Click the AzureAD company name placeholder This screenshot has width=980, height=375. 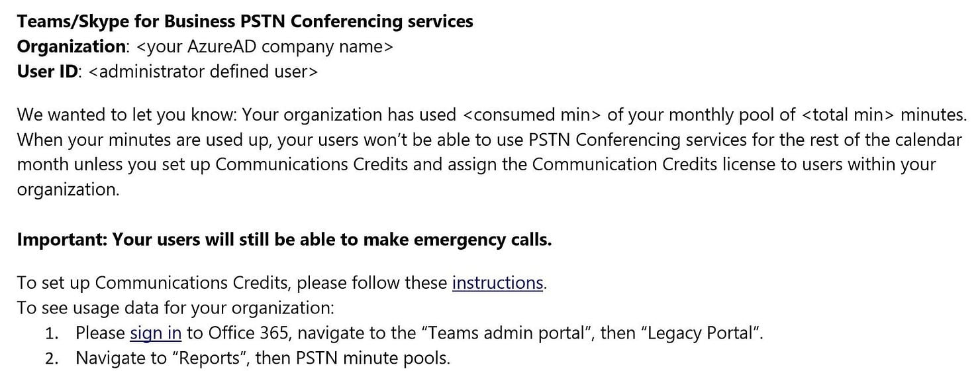pyautogui.click(x=264, y=47)
